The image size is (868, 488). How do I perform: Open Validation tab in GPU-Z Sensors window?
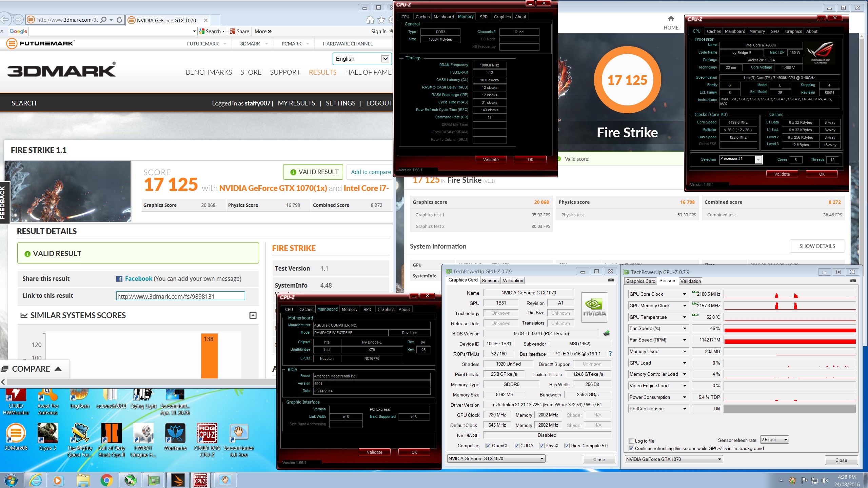coord(690,281)
